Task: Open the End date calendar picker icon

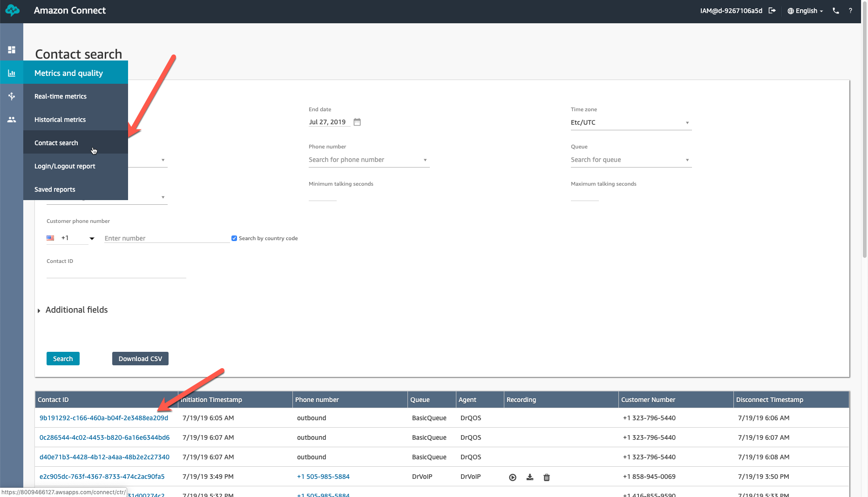Action: [357, 122]
